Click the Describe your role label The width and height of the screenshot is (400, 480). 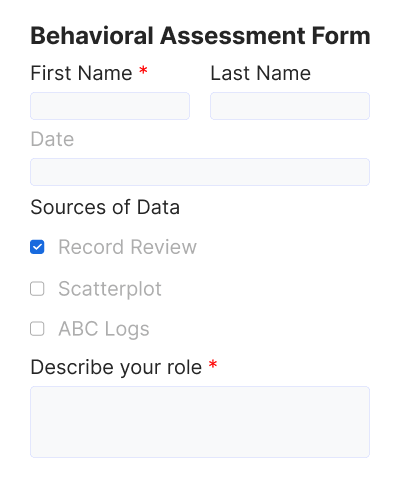coord(116,367)
